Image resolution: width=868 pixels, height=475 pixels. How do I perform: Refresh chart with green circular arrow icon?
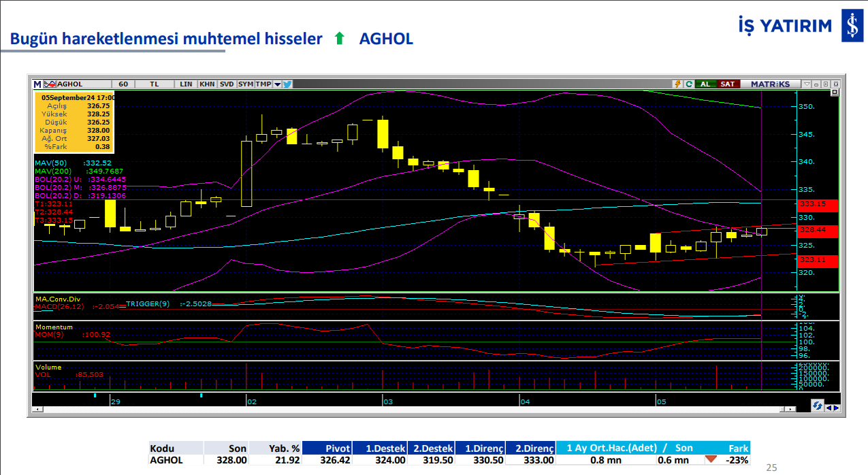(x=689, y=84)
